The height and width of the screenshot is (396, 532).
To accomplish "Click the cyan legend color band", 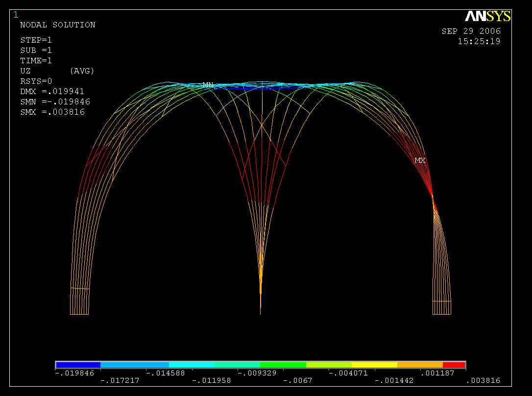I will click(x=192, y=365).
